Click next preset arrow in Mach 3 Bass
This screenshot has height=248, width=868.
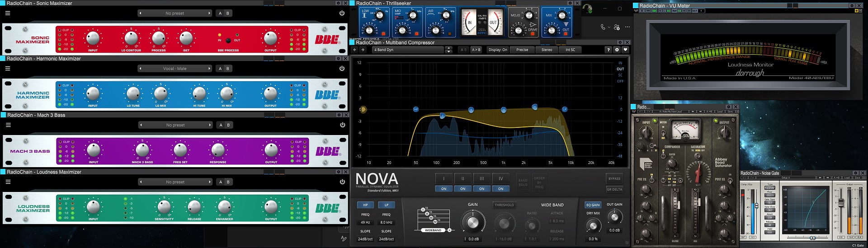point(209,125)
